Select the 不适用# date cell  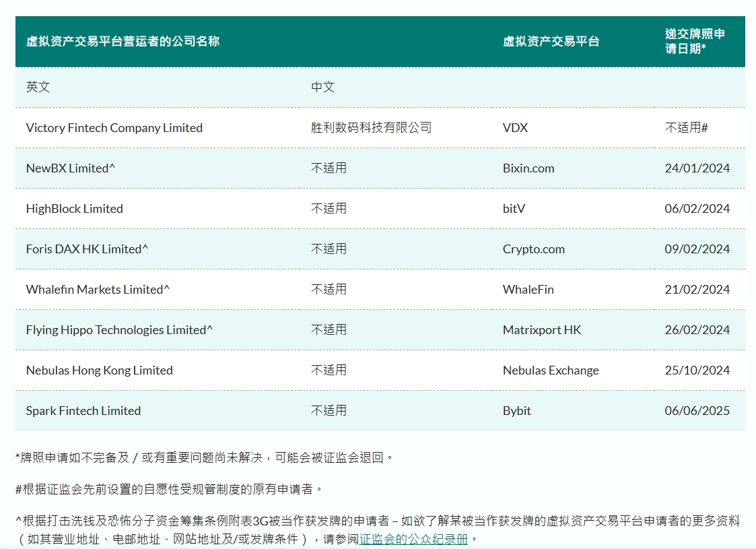[687, 128]
